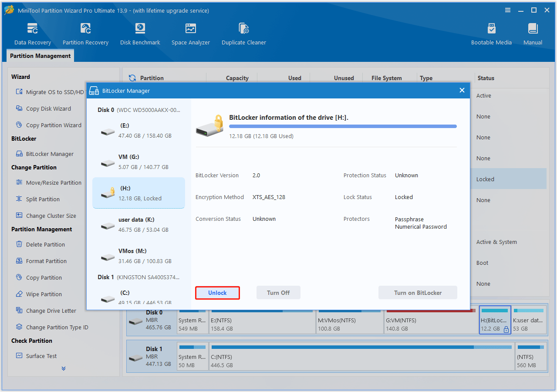Select 560 MB NTFS block on Disk 1

point(530,356)
